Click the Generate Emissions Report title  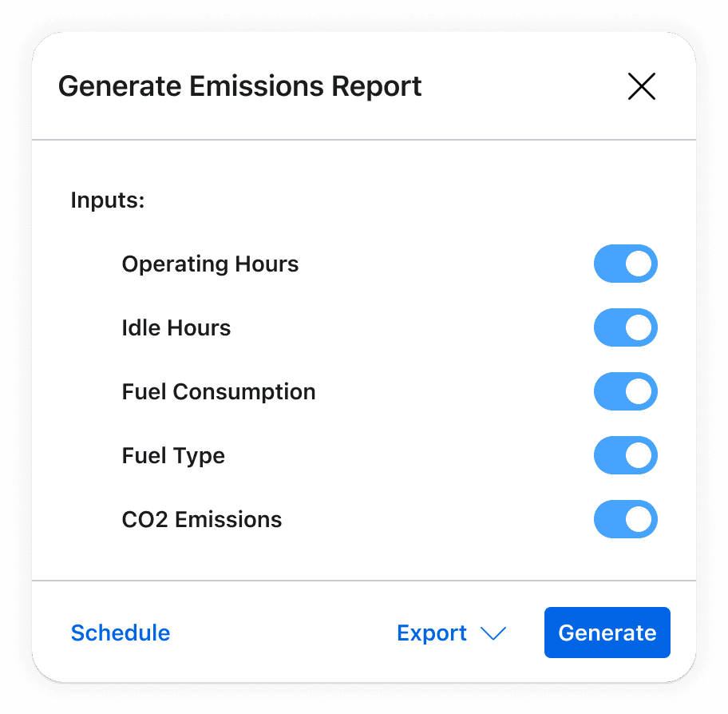(240, 87)
